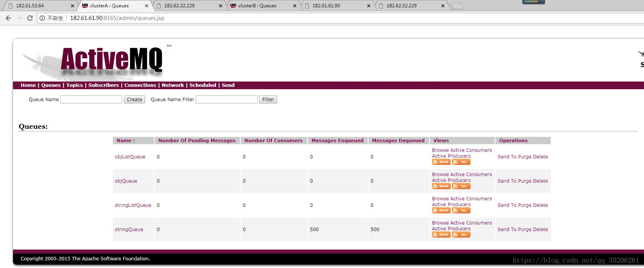Purge the objQueue queue
The height and width of the screenshot is (268, 644).
[x=525, y=181]
